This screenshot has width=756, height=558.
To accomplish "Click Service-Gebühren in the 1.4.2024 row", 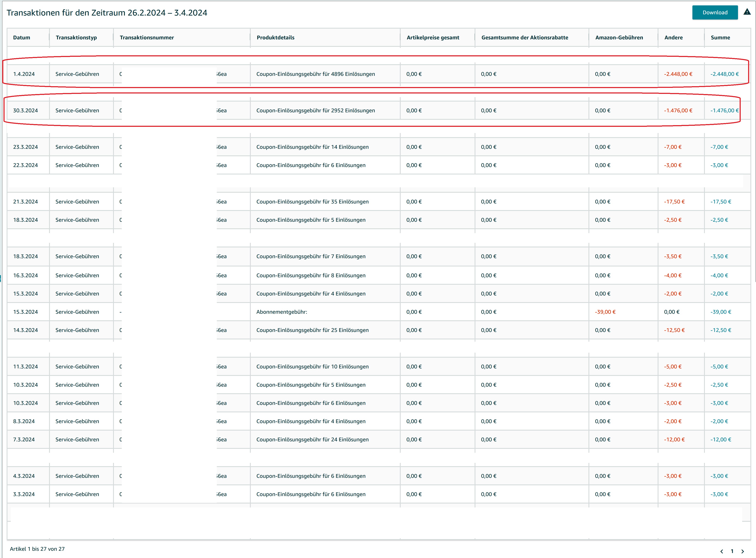I will tap(77, 74).
